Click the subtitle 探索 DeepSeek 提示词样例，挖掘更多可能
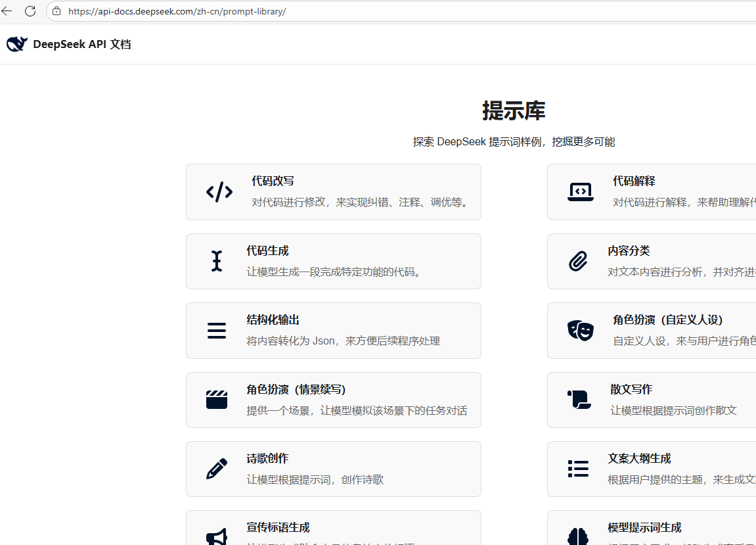756x545 pixels. coord(514,141)
